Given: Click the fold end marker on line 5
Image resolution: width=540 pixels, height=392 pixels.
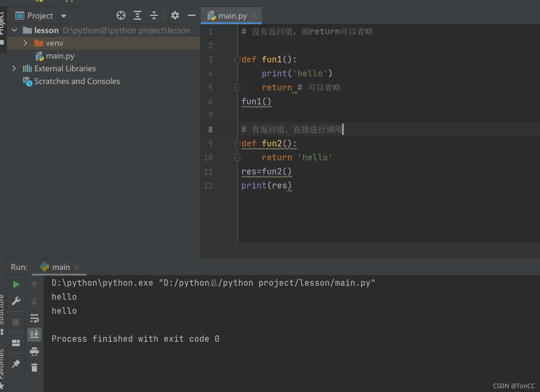Looking at the screenshot, I should click(237, 87).
